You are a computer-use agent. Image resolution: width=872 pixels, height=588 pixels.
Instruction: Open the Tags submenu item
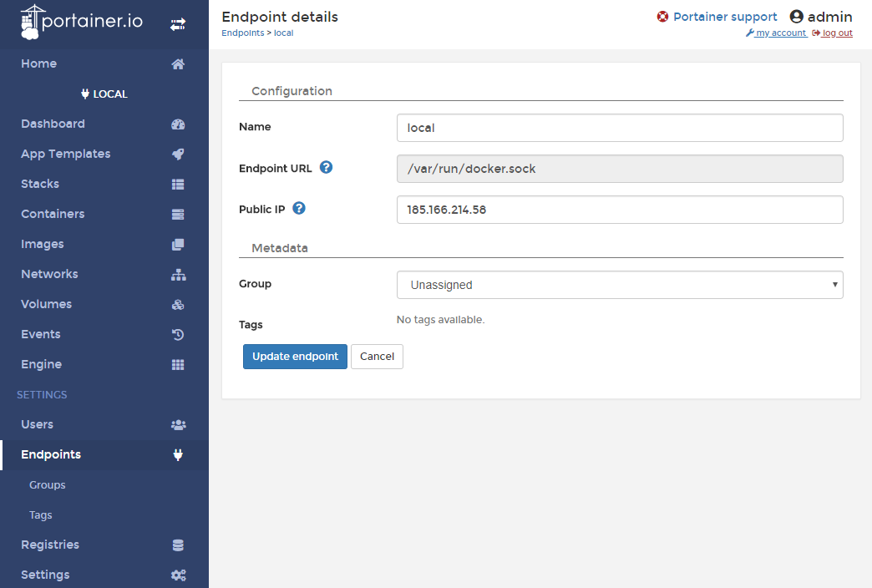[x=41, y=515]
